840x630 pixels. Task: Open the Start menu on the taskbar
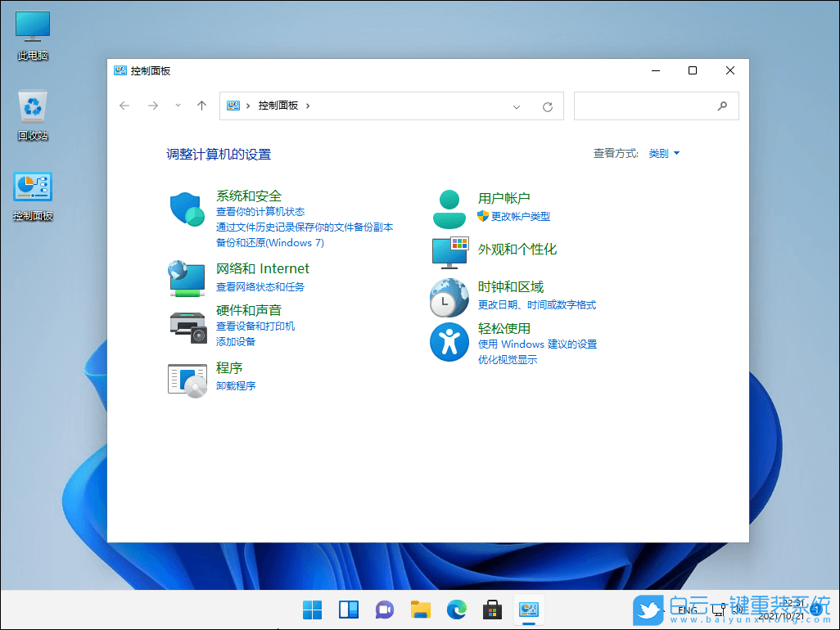click(x=312, y=610)
